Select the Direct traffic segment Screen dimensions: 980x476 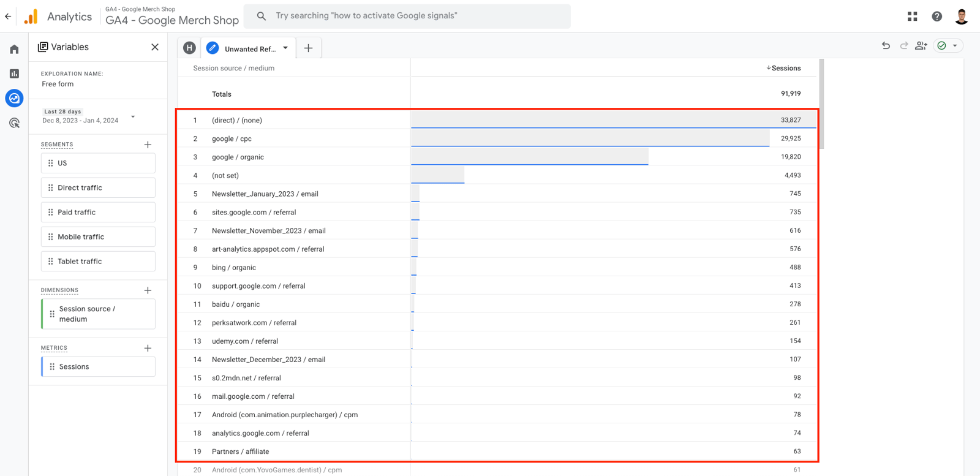pos(98,187)
